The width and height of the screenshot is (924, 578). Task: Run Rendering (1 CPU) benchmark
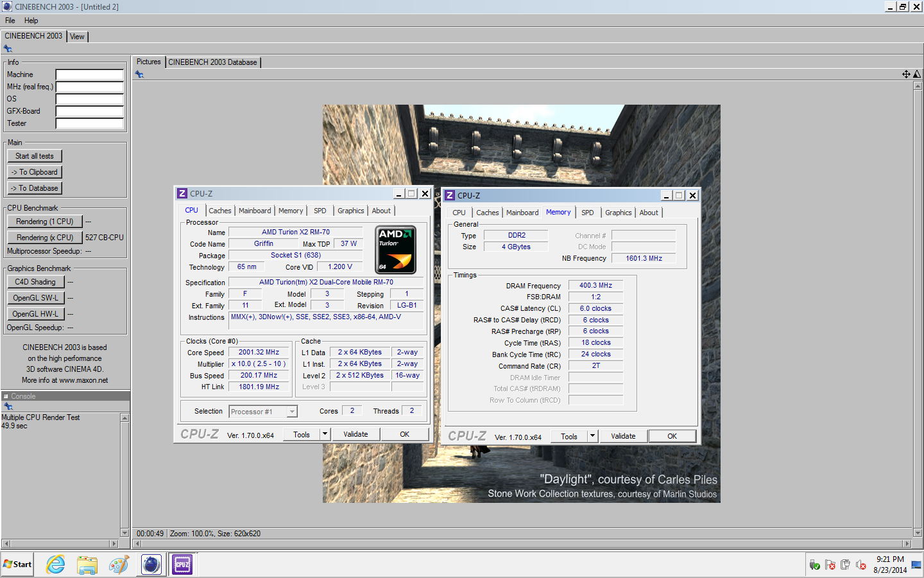pyautogui.click(x=45, y=222)
